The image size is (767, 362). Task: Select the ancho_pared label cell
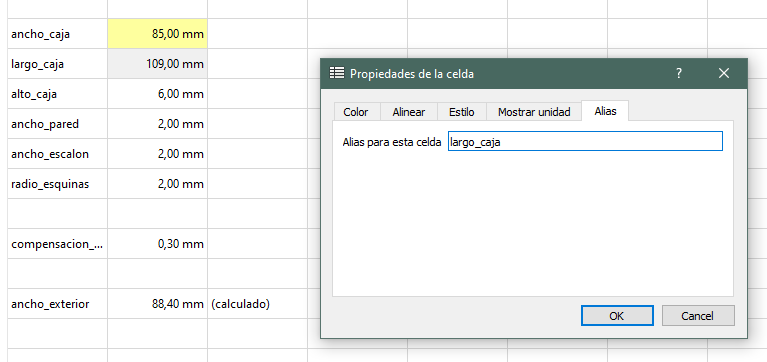(x=57, y=124)
